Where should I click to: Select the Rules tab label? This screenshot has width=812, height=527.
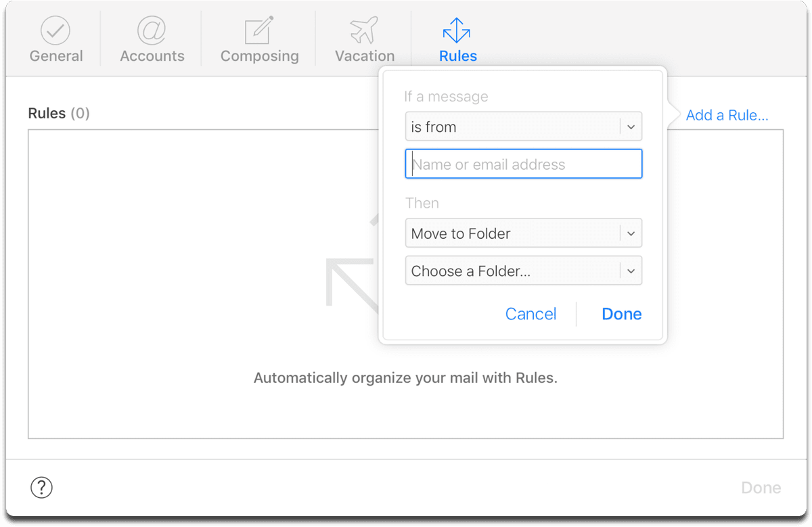pos(458,56)
